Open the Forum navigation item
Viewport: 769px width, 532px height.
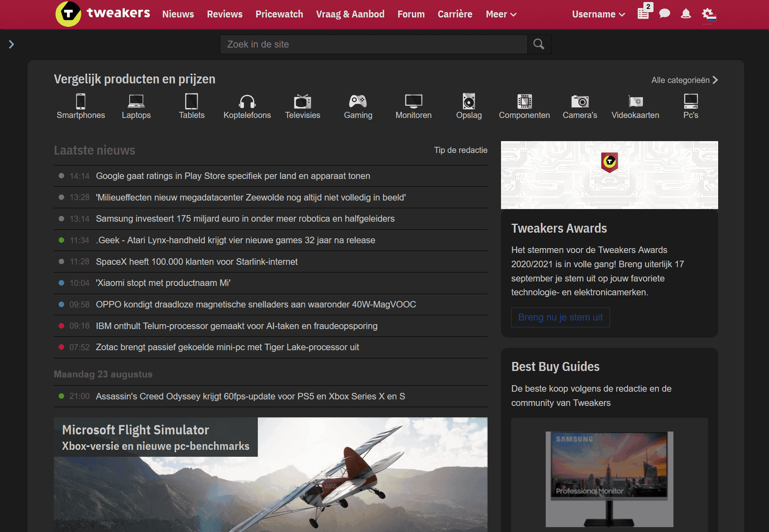tap(411, 14)
